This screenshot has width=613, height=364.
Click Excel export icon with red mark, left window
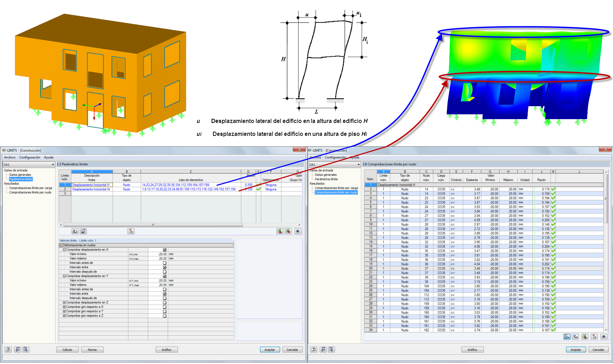point(280,231)
